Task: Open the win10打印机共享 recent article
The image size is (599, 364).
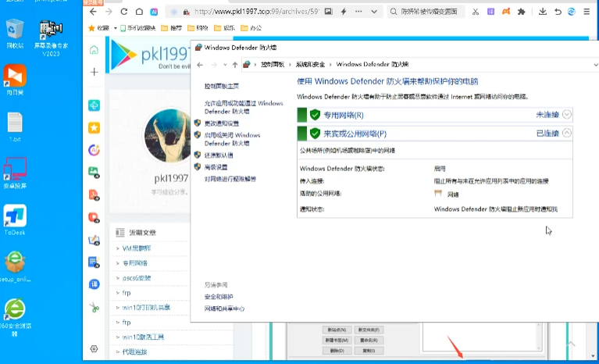Action: (146, 308)
